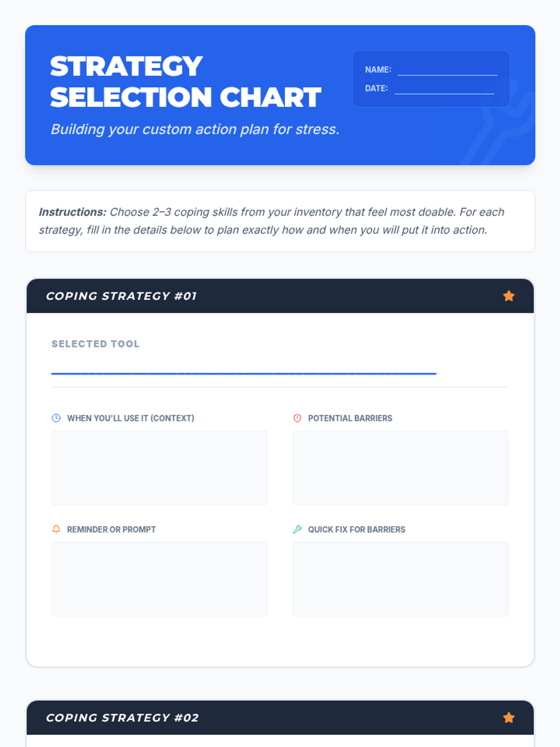Click the bell icon beside Reminder or Prompt
This screenshot has width=560, height=747.
click(56, 529)
